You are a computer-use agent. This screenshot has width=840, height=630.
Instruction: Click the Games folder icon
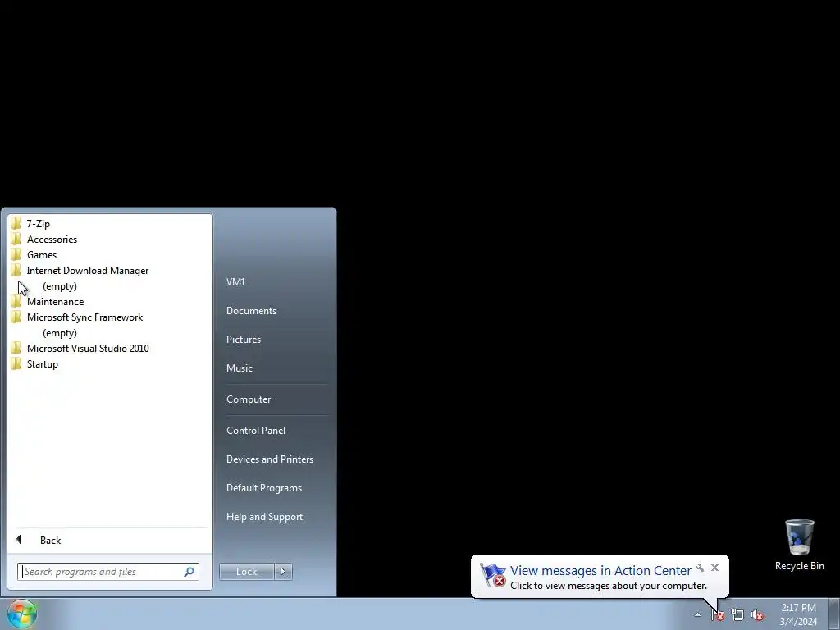click(x=16, y=254)
